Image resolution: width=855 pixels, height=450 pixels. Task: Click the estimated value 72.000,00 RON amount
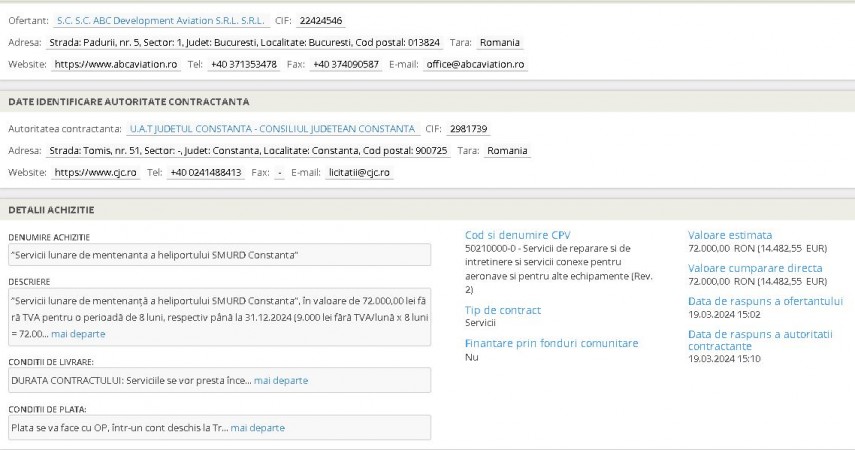[x=757, y=248]
